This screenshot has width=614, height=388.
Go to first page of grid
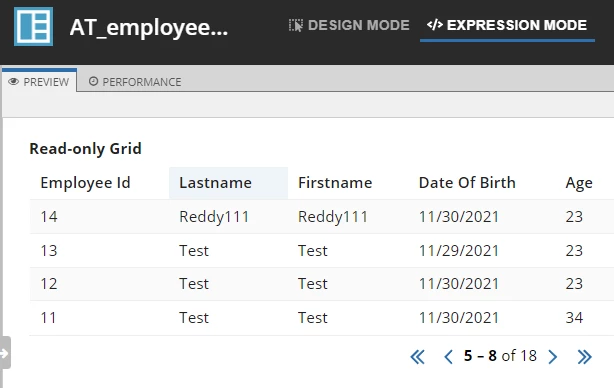point(417,357)
